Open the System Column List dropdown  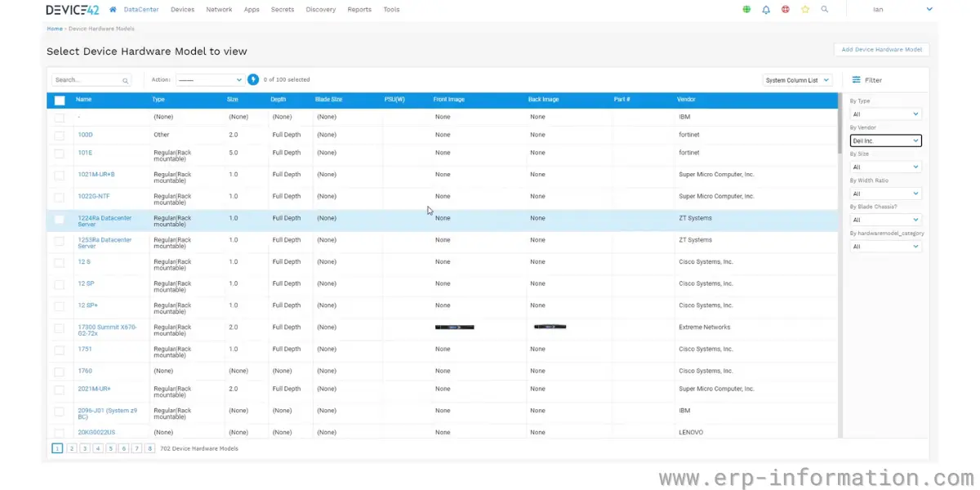[797, 80]
